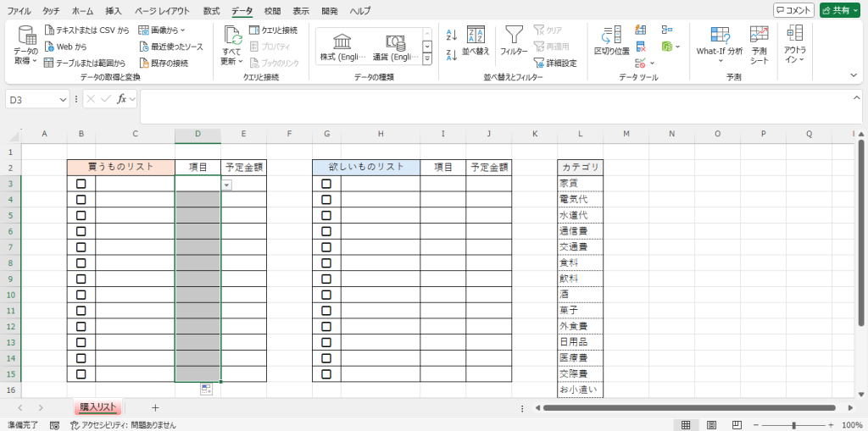Open the ファイル (File) menu tab

click(x=19, y=11)
